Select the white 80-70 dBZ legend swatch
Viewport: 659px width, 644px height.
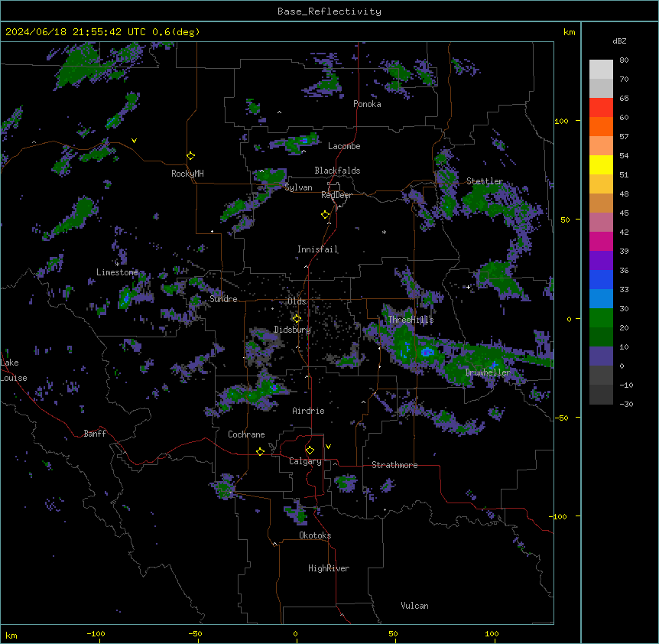point(601,70)
